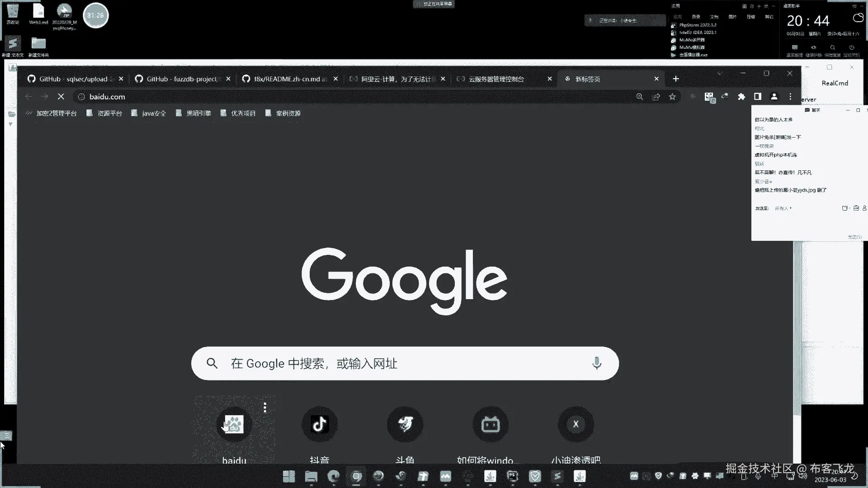
Task: Start voice search with microphone icon
Action: 597,363
